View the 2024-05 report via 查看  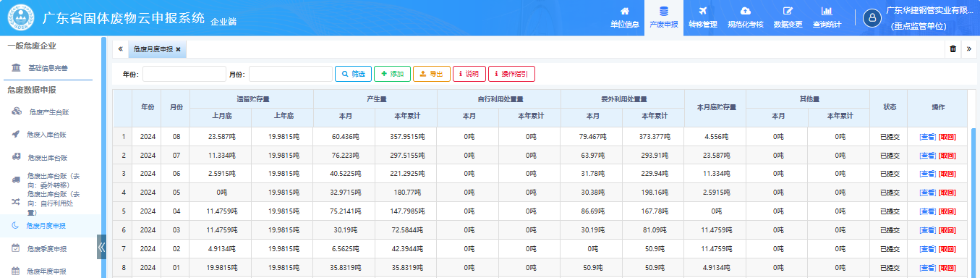(x=927, y=193)
